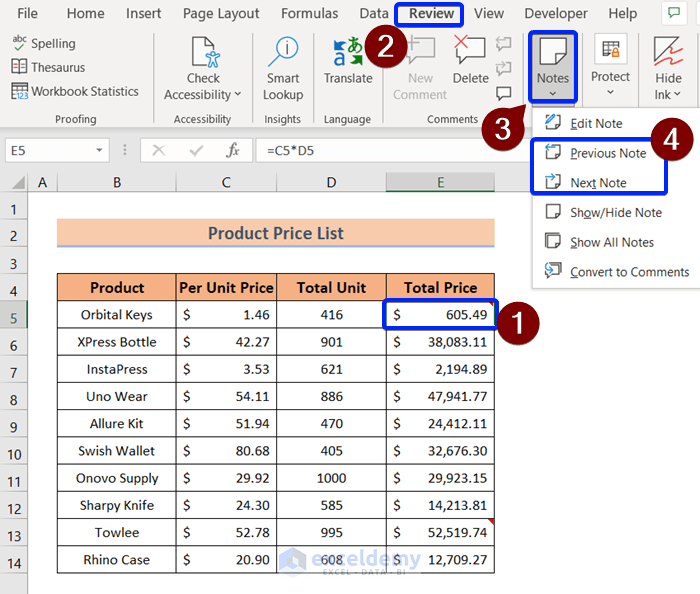Open the Protect dropdown
The image size is (700, 594).
pos(610,92)
